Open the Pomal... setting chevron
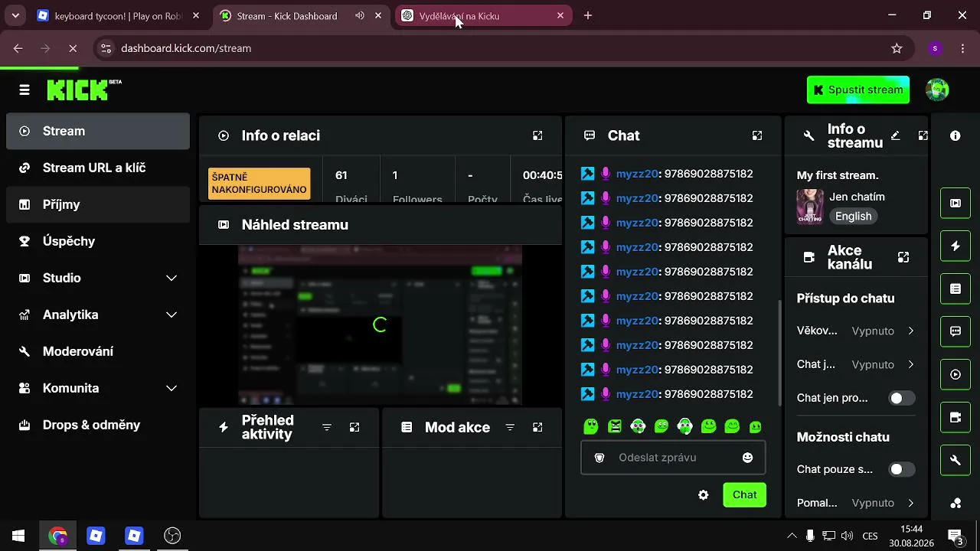The image size is (980, 551). (x=910, y=503)
